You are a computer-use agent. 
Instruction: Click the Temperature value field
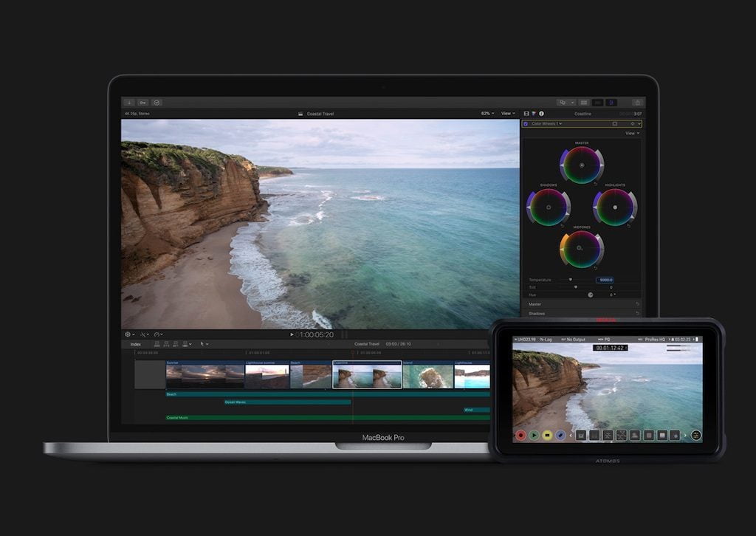click(605, 280)
